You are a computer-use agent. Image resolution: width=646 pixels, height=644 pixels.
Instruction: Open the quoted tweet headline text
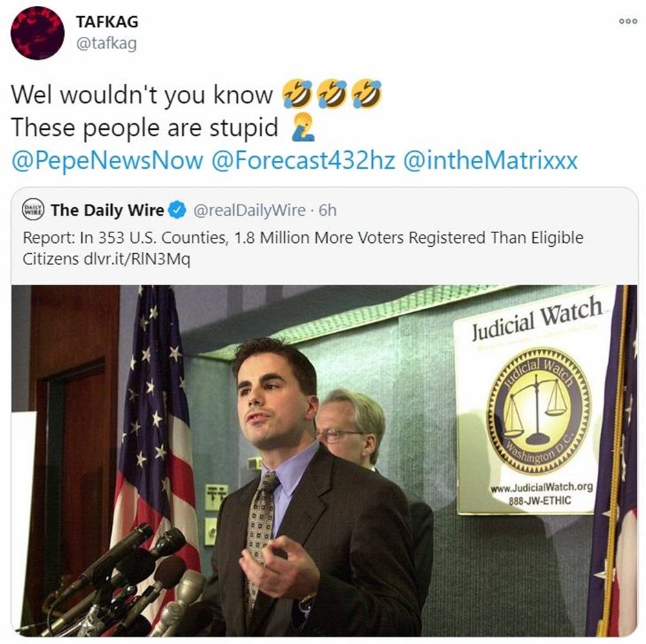click(x=303, y=248)
